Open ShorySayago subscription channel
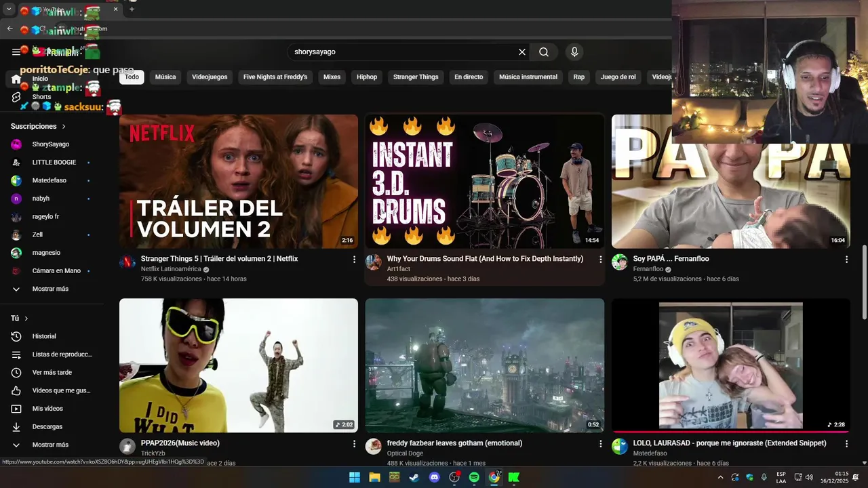Viewport: 868px width, 488px height. click(x=52, y=144)
